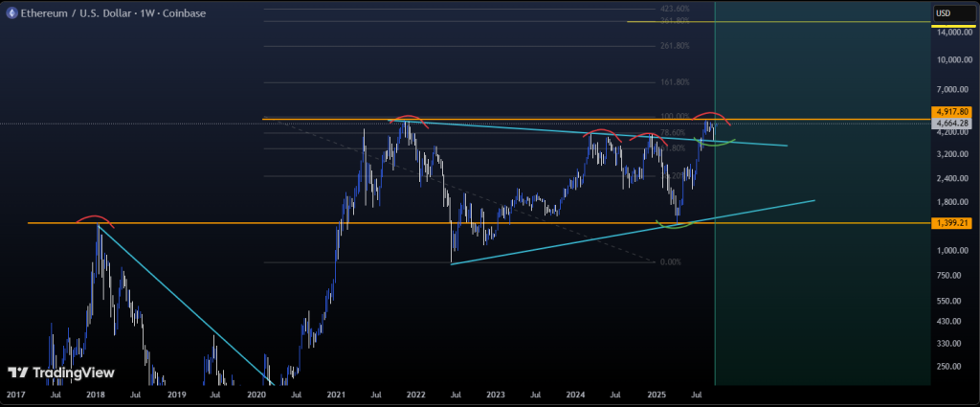Image resolution: width=980 pixels, height=407 pixels.
Task: Click the 161.80% Fibonacci level label
Action: click(x=675, y=82)
